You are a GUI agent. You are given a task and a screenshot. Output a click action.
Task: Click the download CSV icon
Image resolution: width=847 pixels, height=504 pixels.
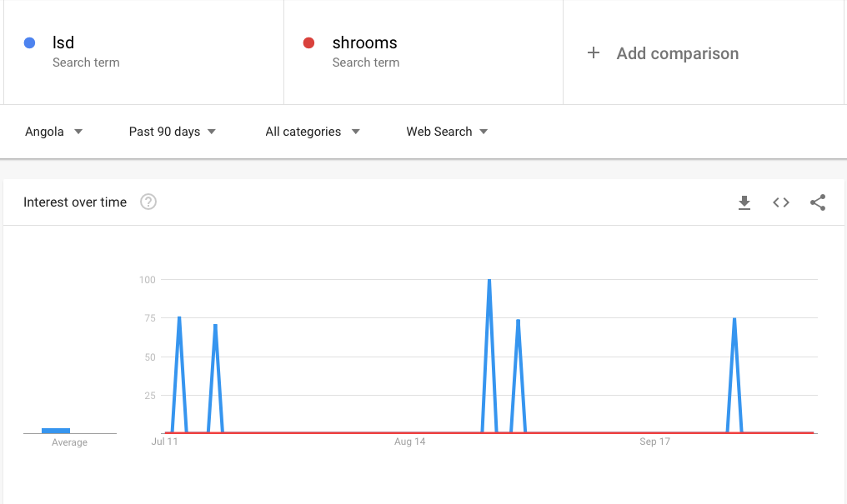click(x=744, y=202)
